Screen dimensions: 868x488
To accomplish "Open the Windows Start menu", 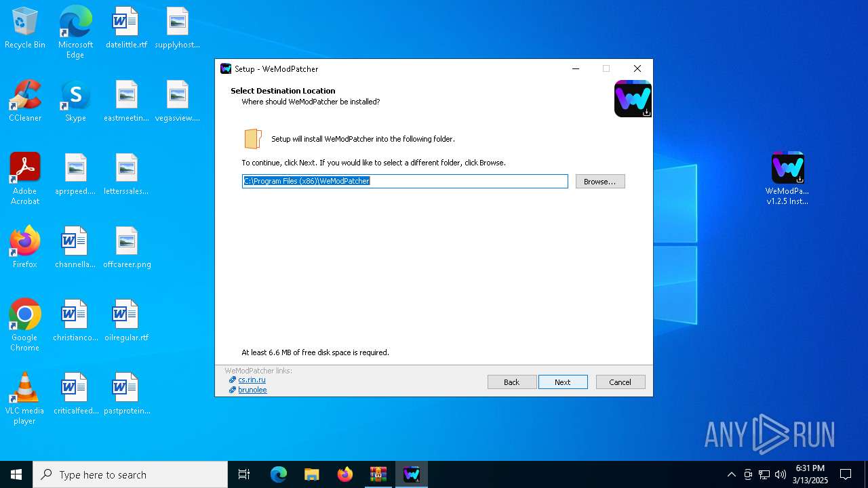I will (x=16, y=474).
